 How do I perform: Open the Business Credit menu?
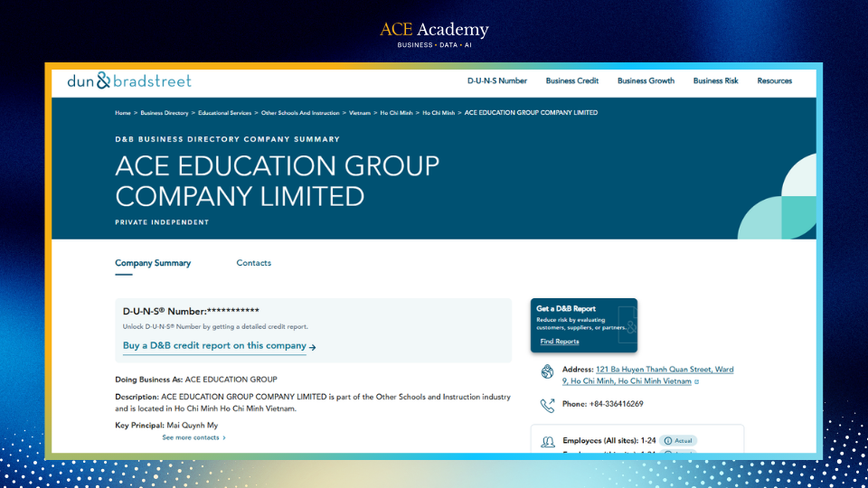[571, 80]
